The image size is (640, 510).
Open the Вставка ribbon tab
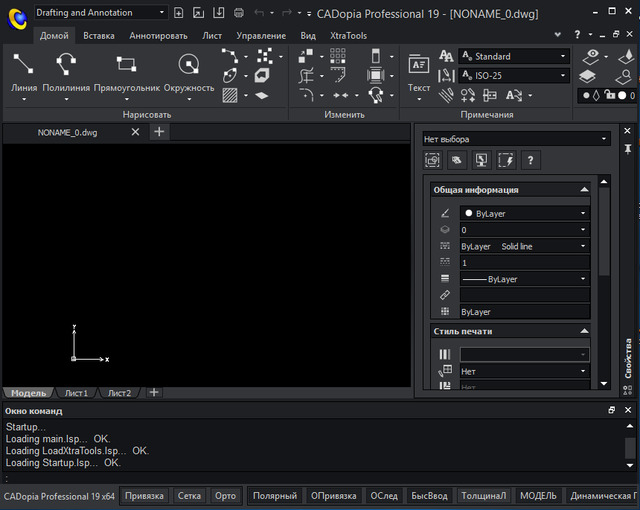tap(99, 35)
